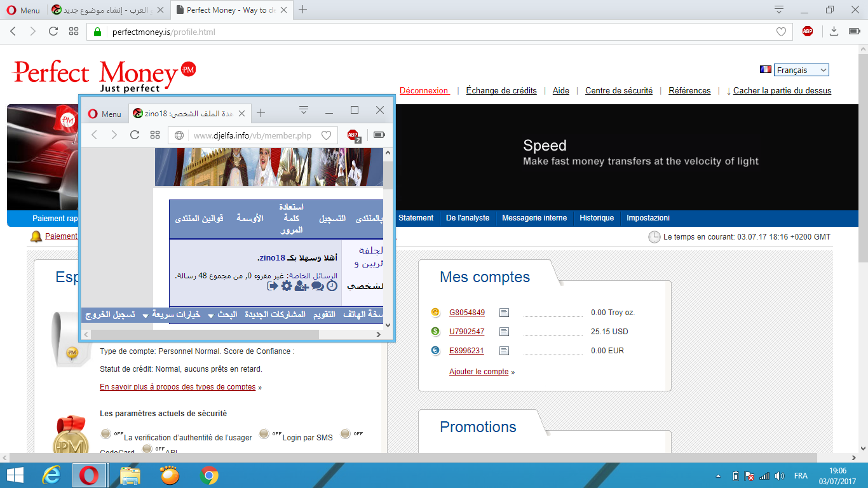Toggle La verification d'authentité de l'usager

coord(107,434)
